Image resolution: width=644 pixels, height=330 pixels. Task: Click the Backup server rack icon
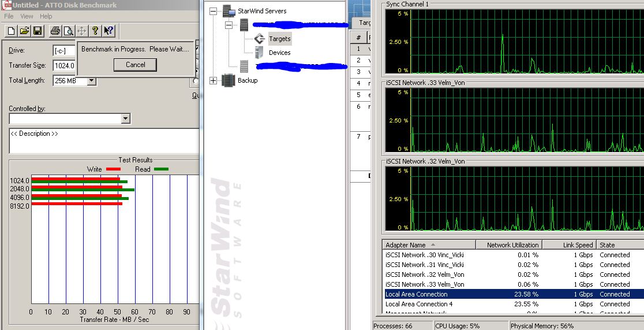(229, 80)
